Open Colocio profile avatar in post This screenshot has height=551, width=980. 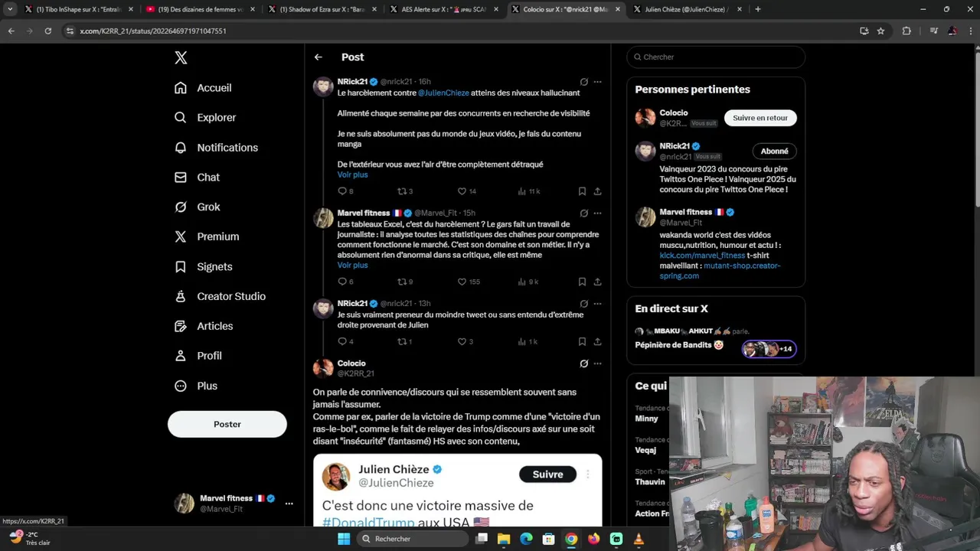tap(323, 368)
